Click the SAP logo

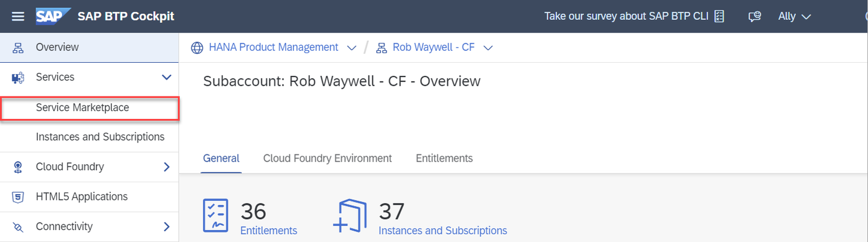click(53, 16)
